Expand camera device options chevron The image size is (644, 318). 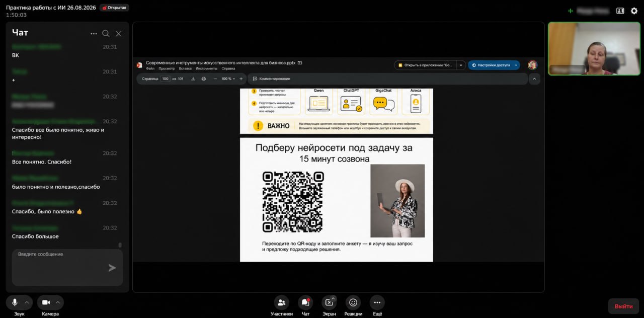[58, 302]
